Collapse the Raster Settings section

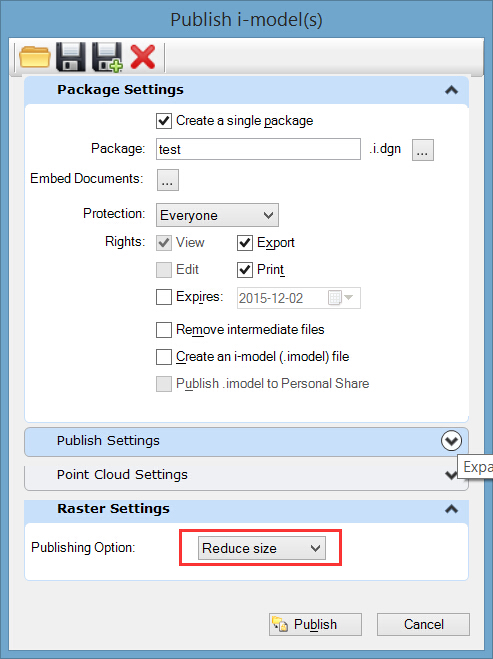click(x=451, y=509)
